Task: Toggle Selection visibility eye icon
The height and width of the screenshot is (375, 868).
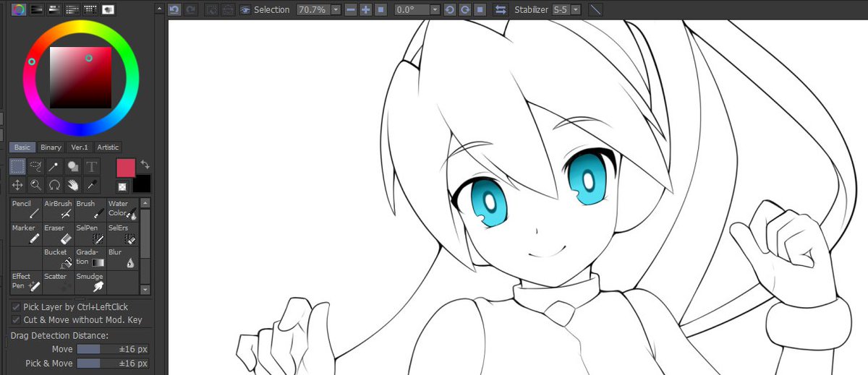Action: [x=246, y=9]
